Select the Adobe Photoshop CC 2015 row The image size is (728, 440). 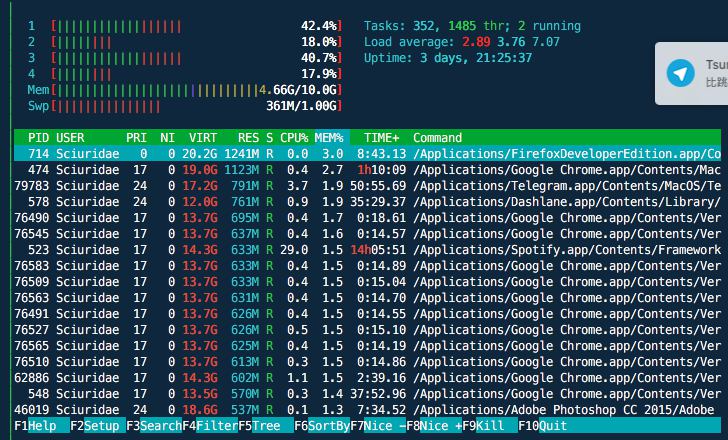click(367, 410)
